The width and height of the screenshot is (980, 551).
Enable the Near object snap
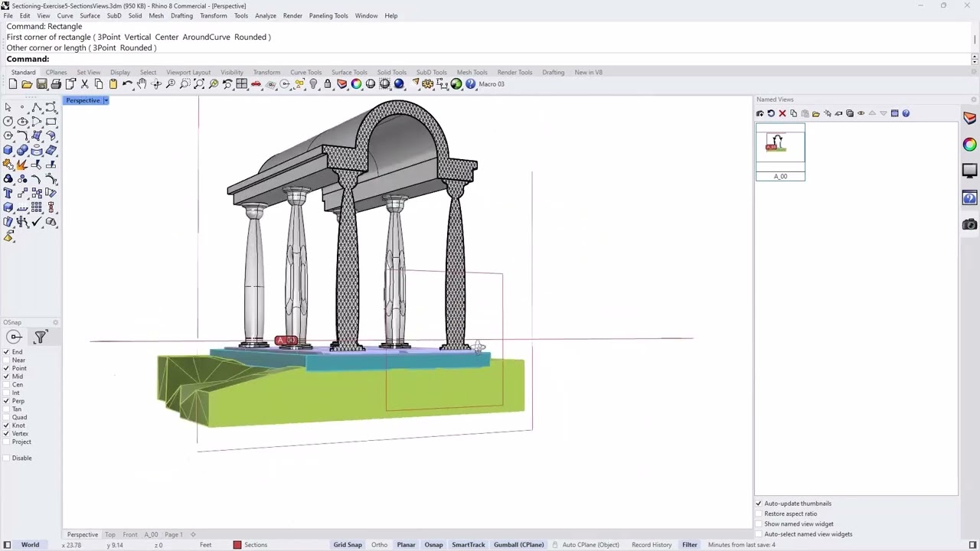tap(6, 360)
